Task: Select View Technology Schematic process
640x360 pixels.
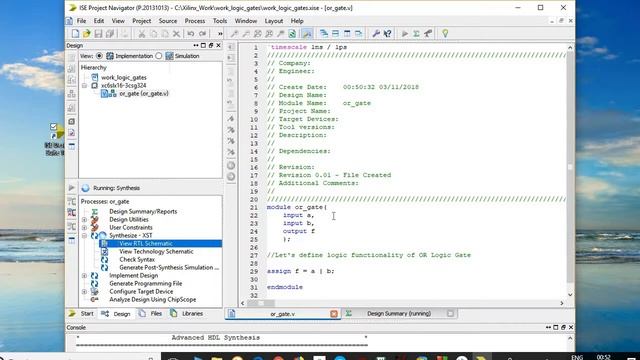Action: tap(156, 251)
